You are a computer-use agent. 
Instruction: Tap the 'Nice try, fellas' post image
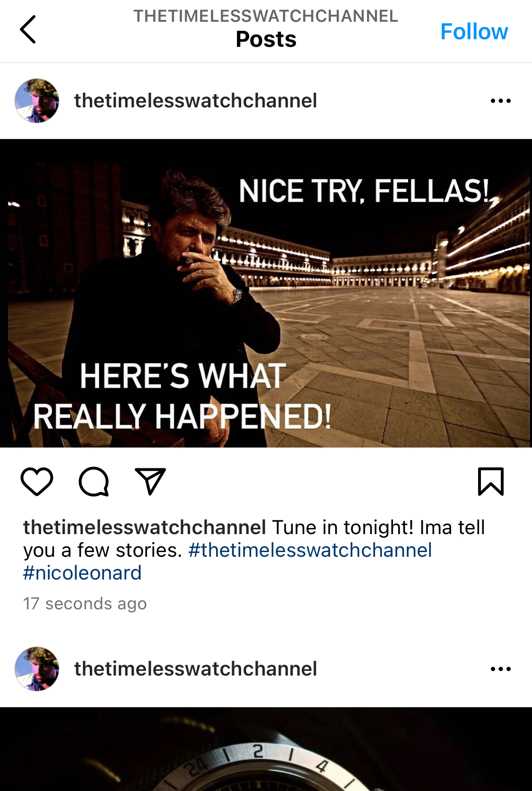coord(266,293)
